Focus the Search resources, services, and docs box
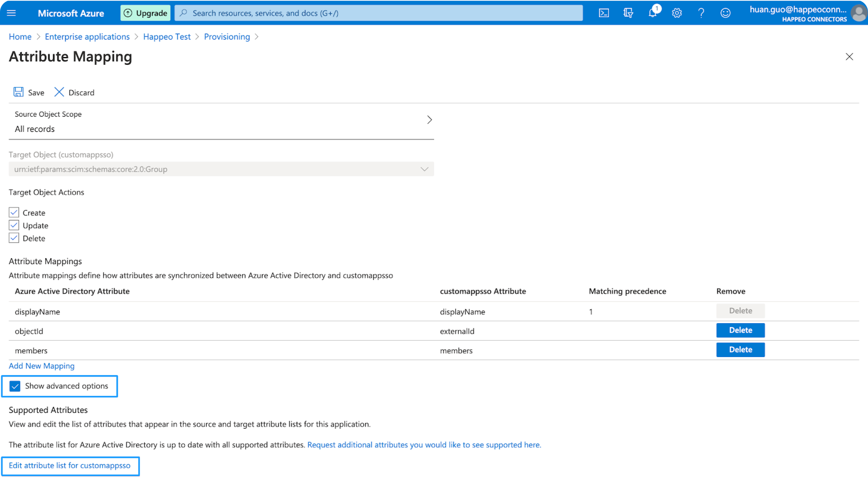The image size is (868, 482). coord(379,13)
